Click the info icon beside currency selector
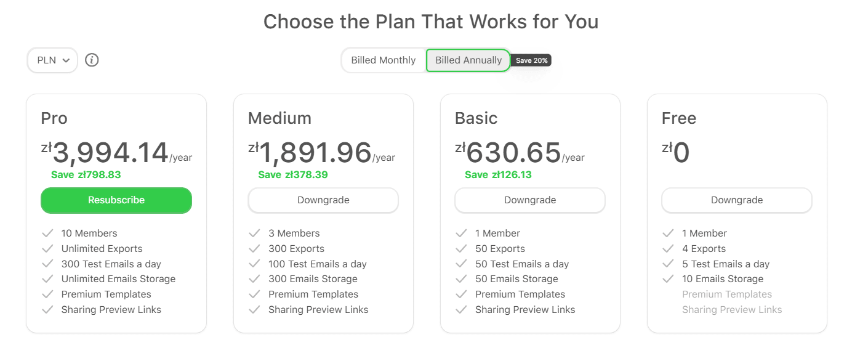 tap(92, 60)
